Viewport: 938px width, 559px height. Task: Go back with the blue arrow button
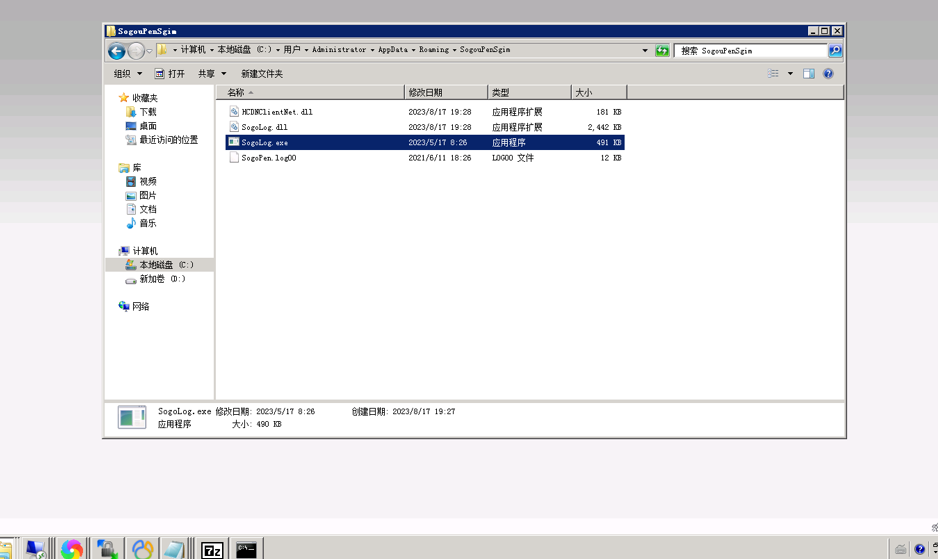(117, 51)
